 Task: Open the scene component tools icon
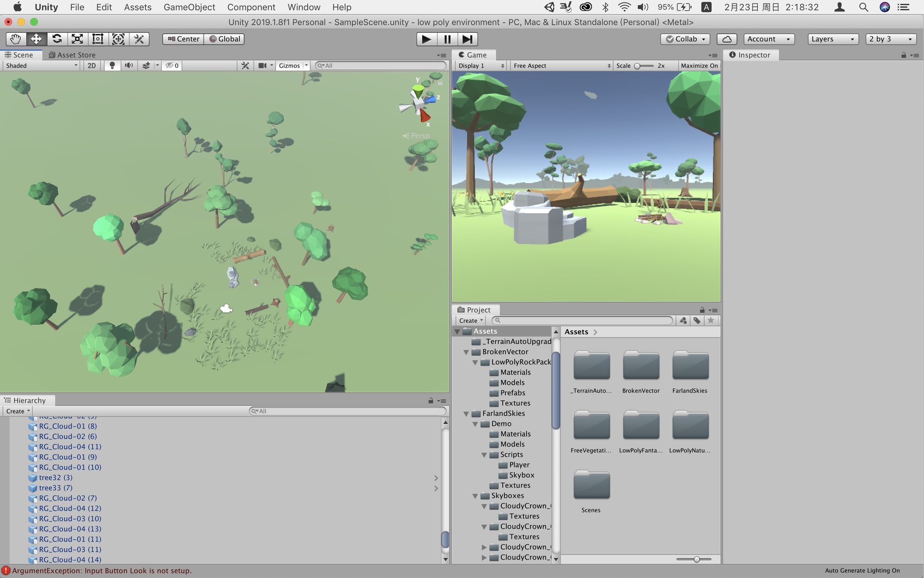(245, 66)
